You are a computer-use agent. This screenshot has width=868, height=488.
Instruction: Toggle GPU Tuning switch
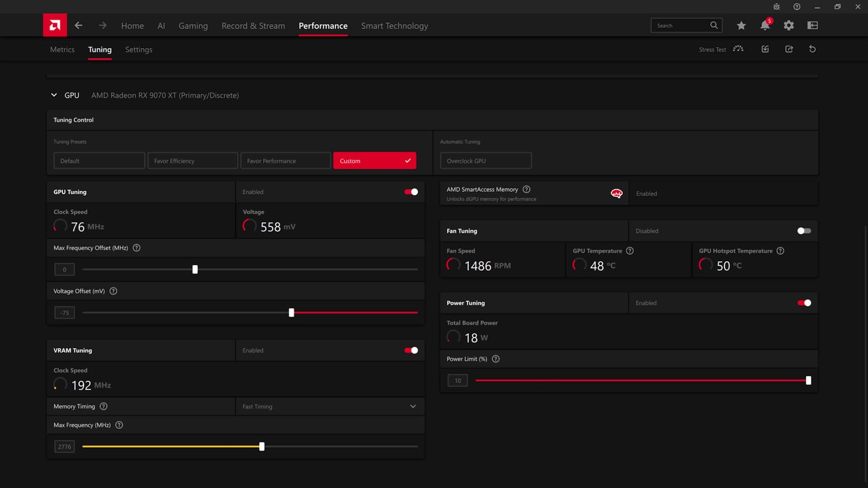coord(411,192)
